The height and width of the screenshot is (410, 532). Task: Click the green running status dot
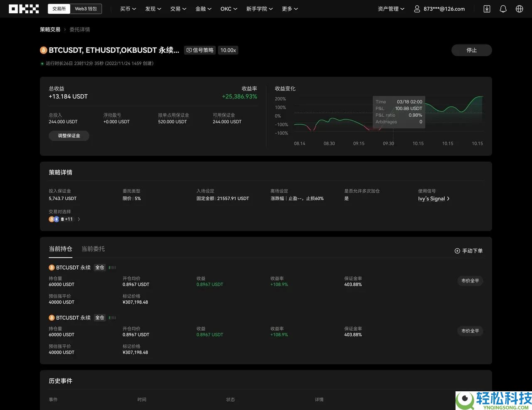(x=42, y=64)
